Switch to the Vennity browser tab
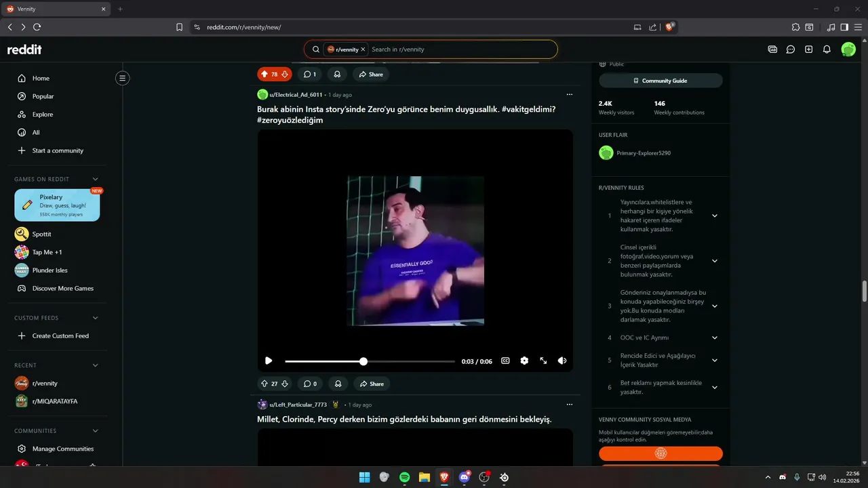The image size is (868, 488). click(x=56, y=9)
